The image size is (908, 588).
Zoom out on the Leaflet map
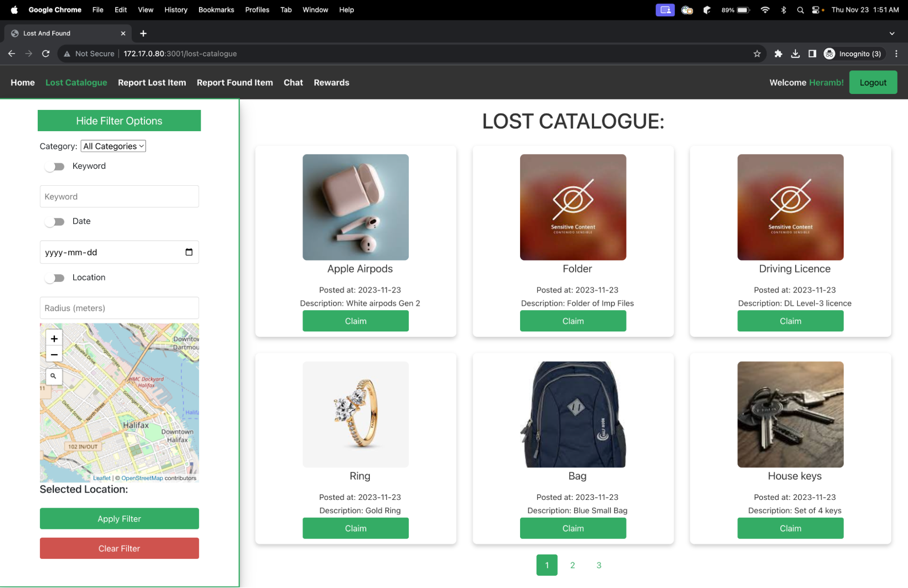coord(54,354)
